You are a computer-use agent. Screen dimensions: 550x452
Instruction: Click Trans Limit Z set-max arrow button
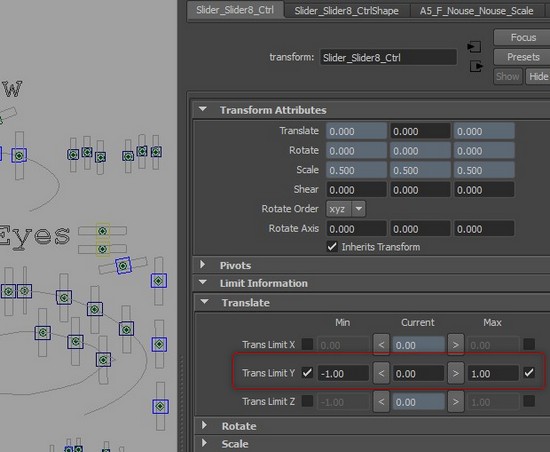pyautogui.click(x=456, y=402)
